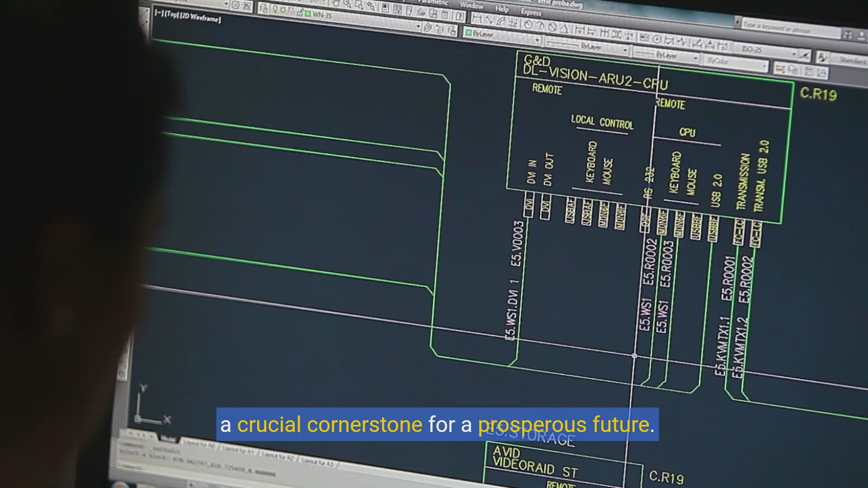Open the DesignCenter icon
Viewport: 868px width, 488px height.
397,9
